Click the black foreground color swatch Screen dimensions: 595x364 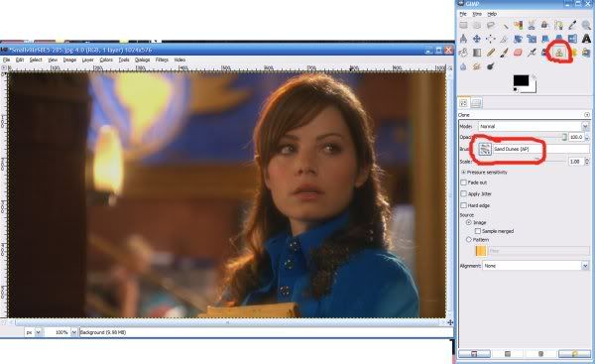click(x=521, y=80)
